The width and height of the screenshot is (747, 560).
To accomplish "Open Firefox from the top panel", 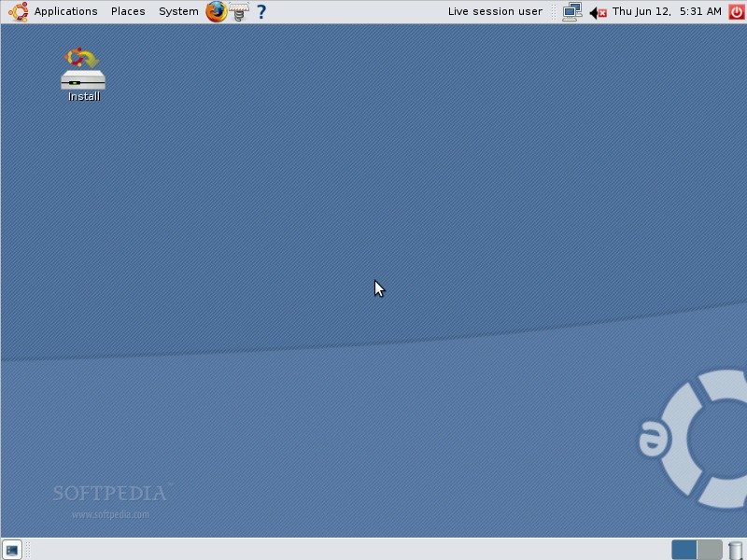I will coord(217,11).
